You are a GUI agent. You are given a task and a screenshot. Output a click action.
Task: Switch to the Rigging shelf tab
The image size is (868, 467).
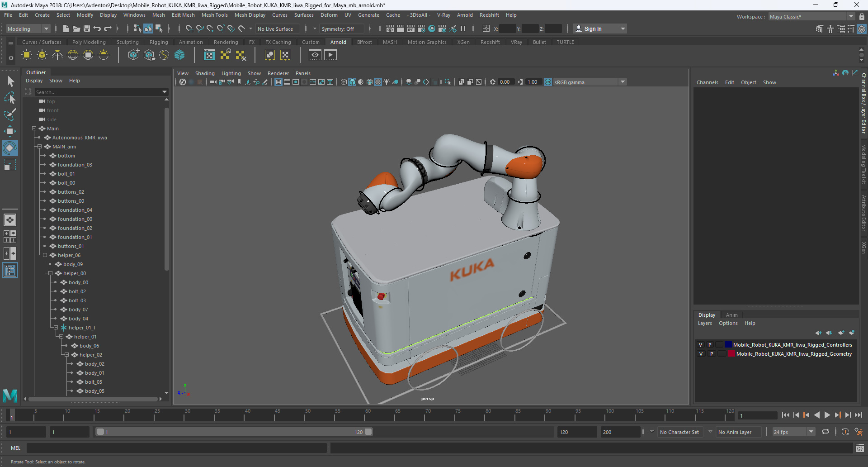159,42
